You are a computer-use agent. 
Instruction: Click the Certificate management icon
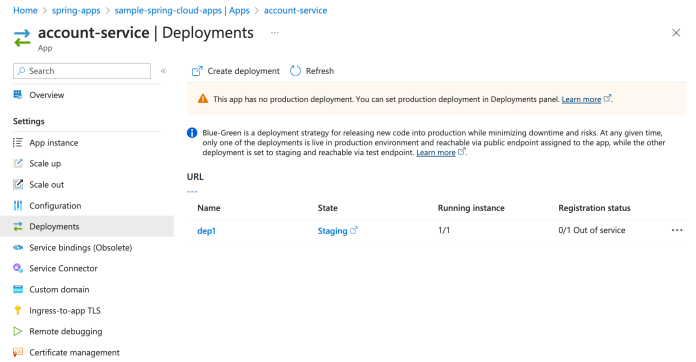18,352
